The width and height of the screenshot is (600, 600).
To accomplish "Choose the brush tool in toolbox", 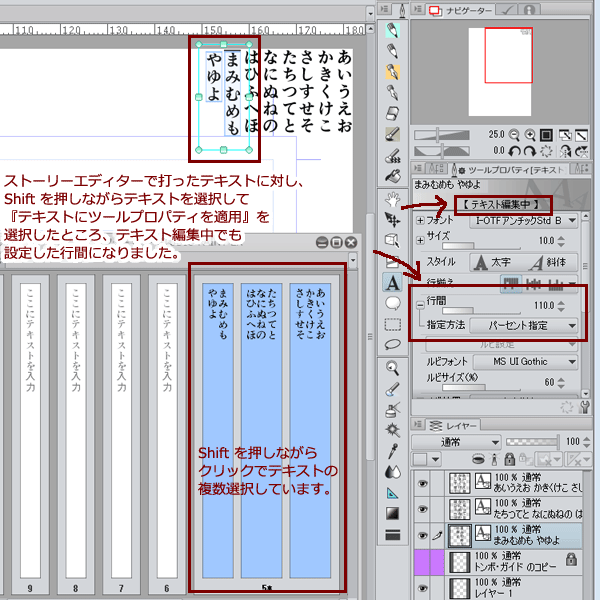I will click(x=393, y=134).
